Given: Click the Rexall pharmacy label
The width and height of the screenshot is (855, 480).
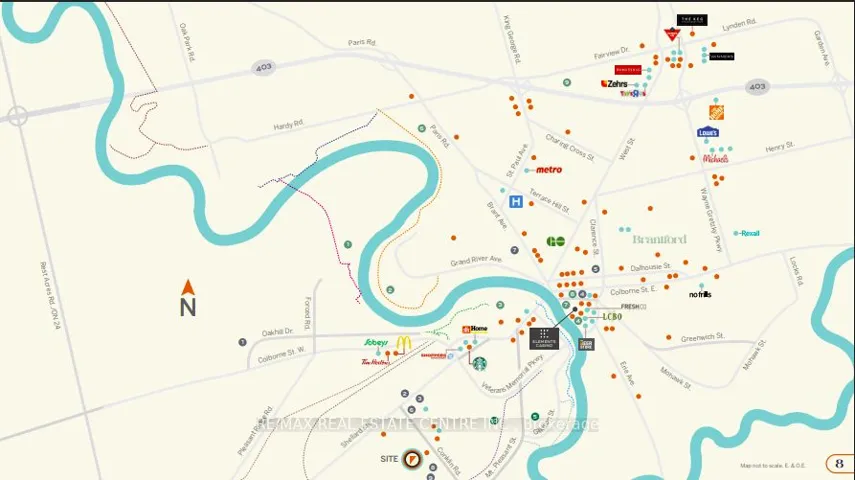Looking at the screenshot, I should pyautogui.click(x=750, y=233).
